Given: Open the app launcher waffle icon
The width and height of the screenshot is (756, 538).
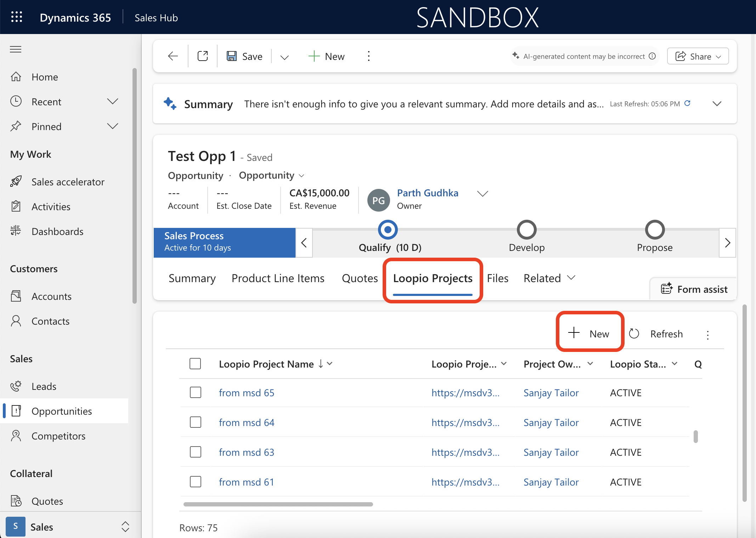Looking at the screenshot, I should 17,17.
